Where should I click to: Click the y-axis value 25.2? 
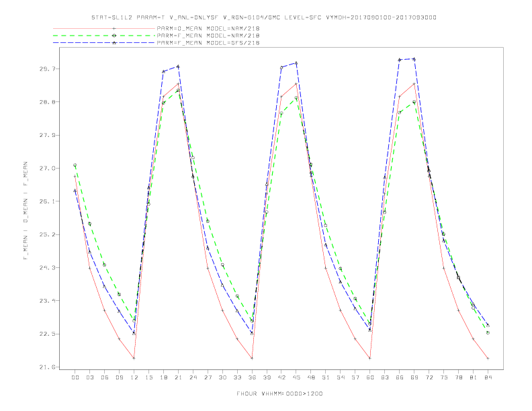coord(48,234)
